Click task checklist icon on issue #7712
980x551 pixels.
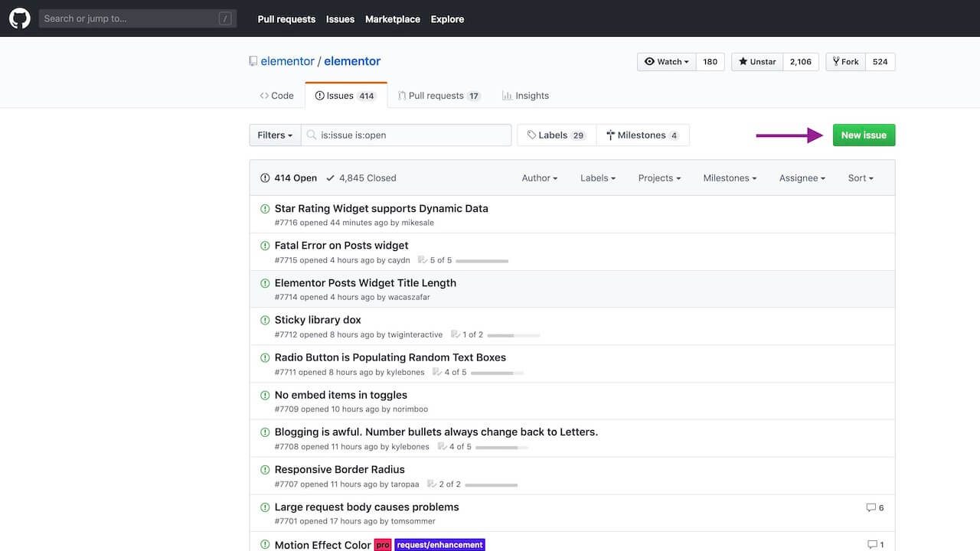coord(456,334)
